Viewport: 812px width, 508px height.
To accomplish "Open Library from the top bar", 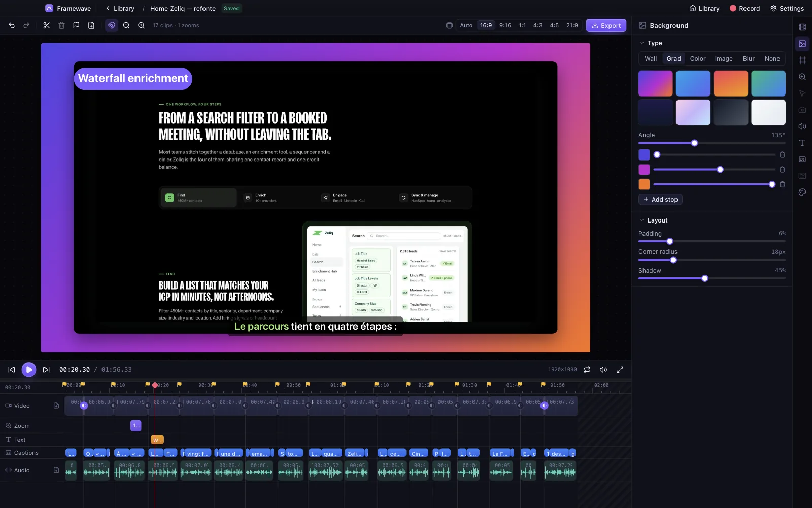I will (x=704, y=9).
